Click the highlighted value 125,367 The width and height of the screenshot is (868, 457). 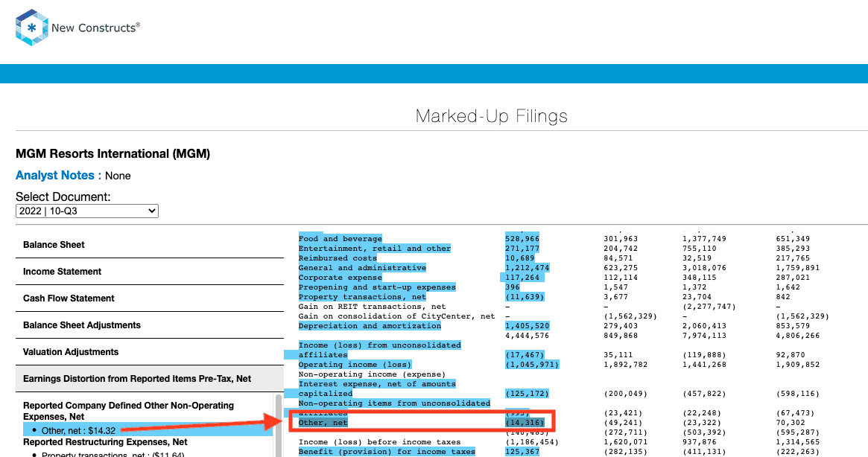[522, 452]
